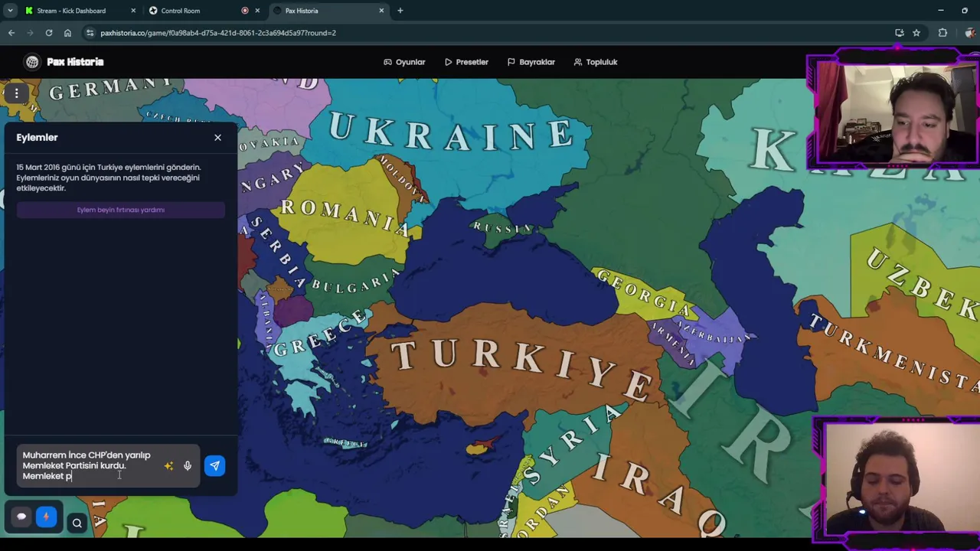Go back in the browser

pyautogui.click(x=11, y=33)
